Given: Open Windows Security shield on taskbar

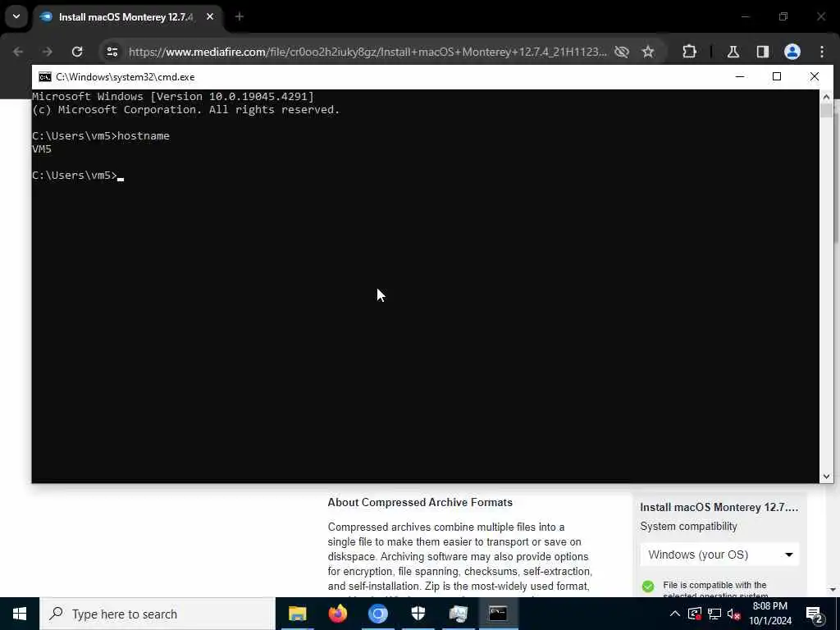Looking at the screenshot, I should click(418, 614).
